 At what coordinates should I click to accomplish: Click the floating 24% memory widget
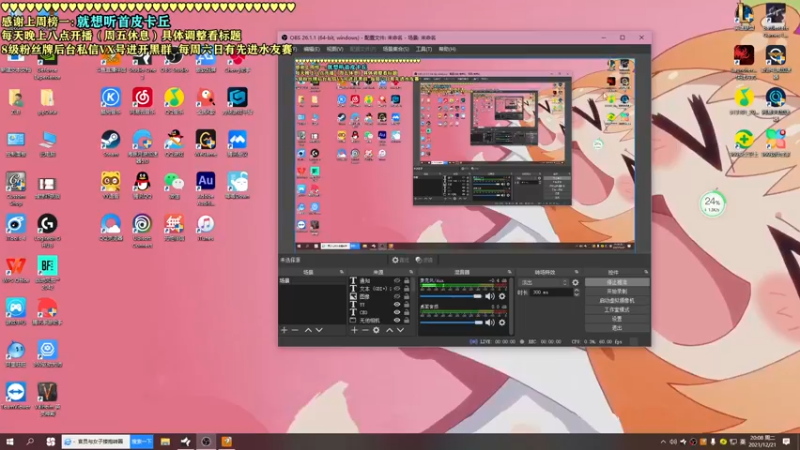[712, 204]
